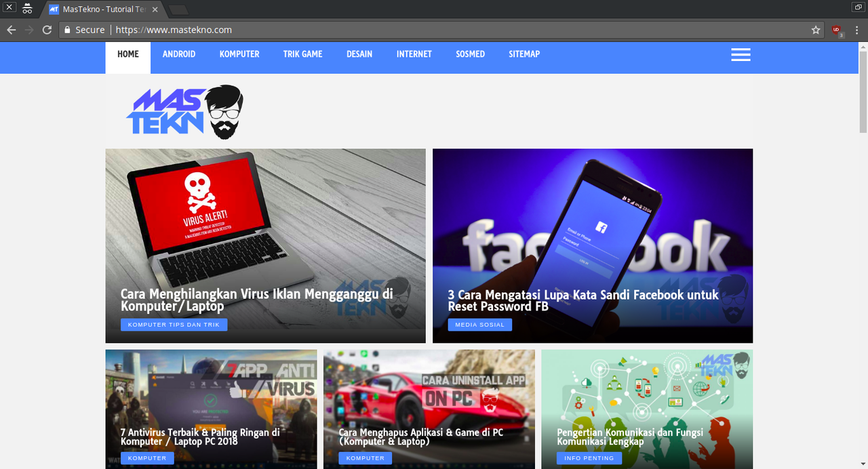868x469 pixels.
Task: Open the Facebook password reset article
Action: pyautogui.click(x=583, y=300)
